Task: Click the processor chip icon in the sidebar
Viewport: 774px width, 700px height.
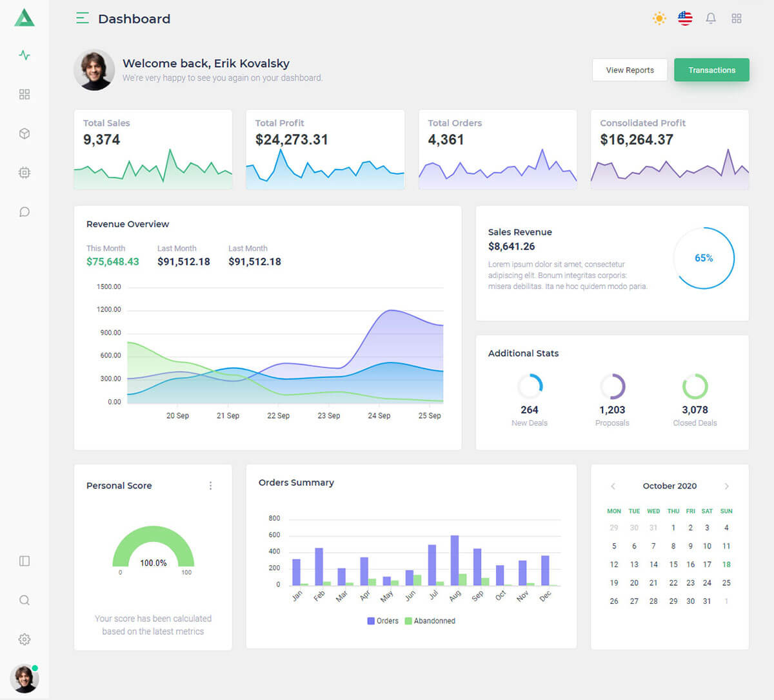Action: [x=25, y=173]
